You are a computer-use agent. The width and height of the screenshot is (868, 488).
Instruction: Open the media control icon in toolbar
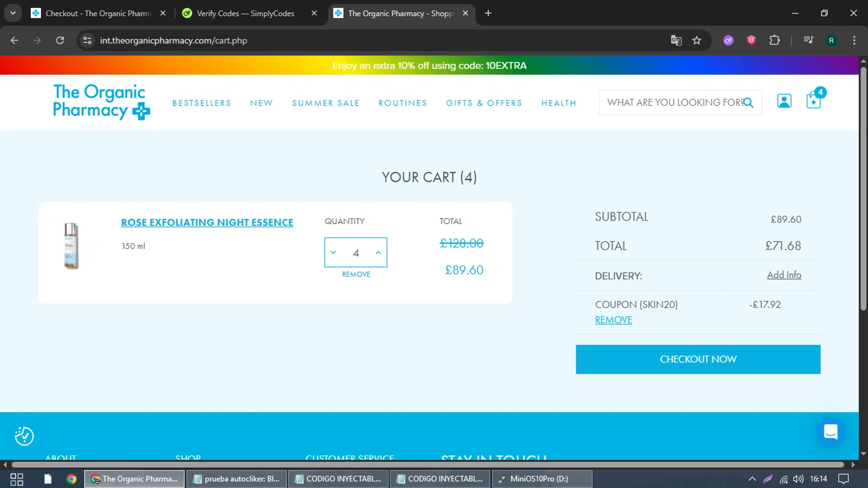point(808,41)
